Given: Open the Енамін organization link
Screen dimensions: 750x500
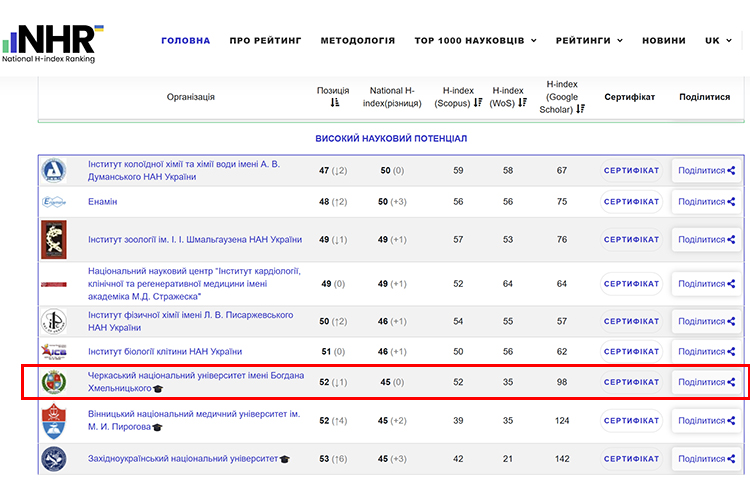Looking at the screenshot, I should [102, 202].
